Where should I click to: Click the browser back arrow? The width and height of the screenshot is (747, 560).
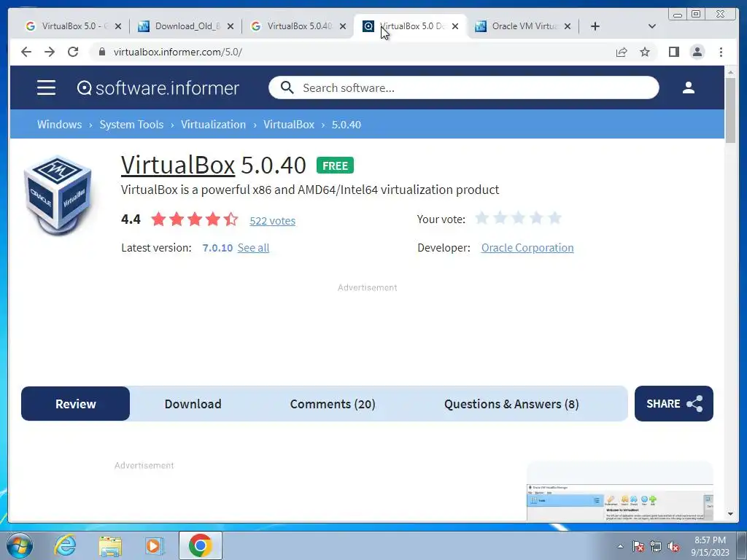pyautogui.click(x=26, y=52)
